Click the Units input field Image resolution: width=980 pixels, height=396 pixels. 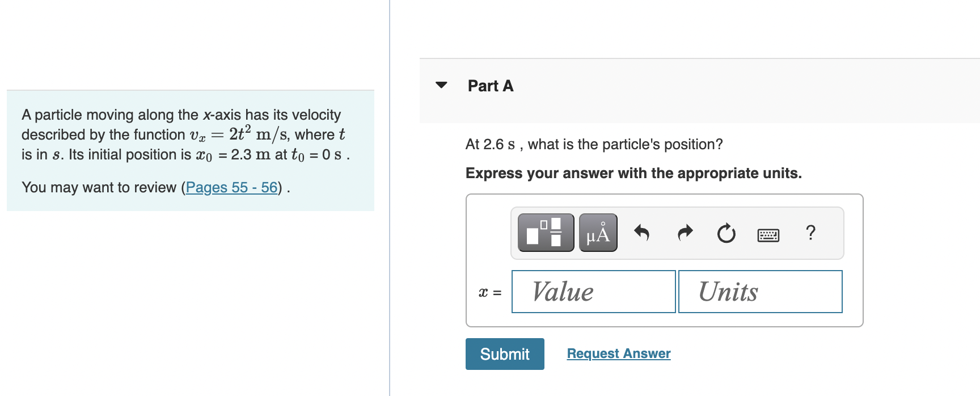point(760,292)
